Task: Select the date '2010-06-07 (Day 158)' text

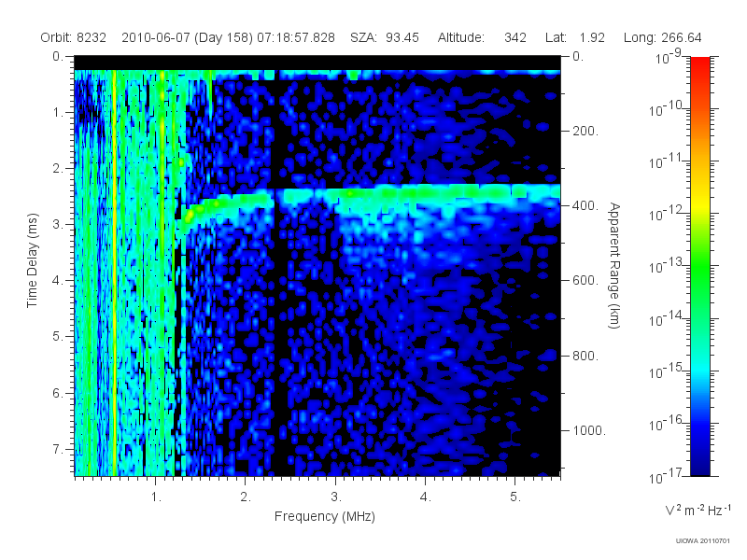Action: pos(188,37)
